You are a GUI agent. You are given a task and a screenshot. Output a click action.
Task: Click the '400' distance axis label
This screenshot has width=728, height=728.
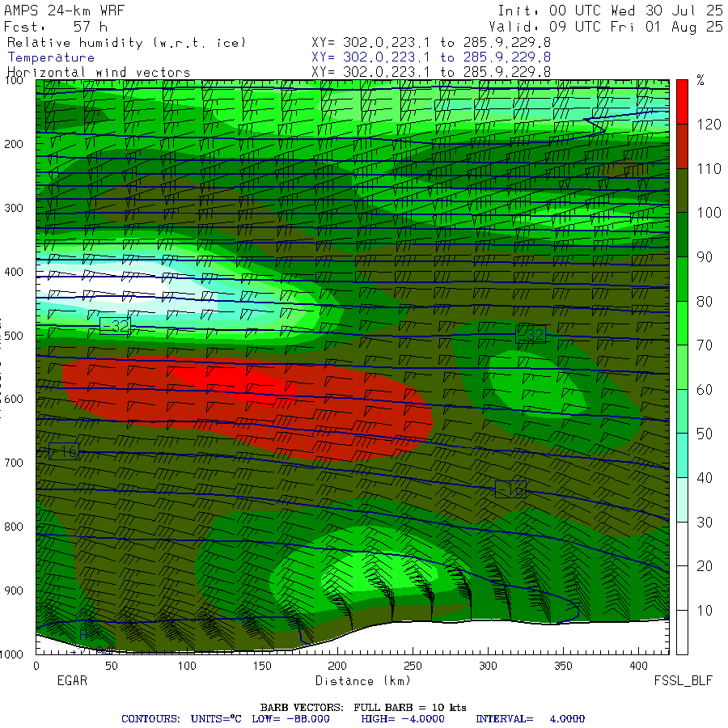(638, 666)
